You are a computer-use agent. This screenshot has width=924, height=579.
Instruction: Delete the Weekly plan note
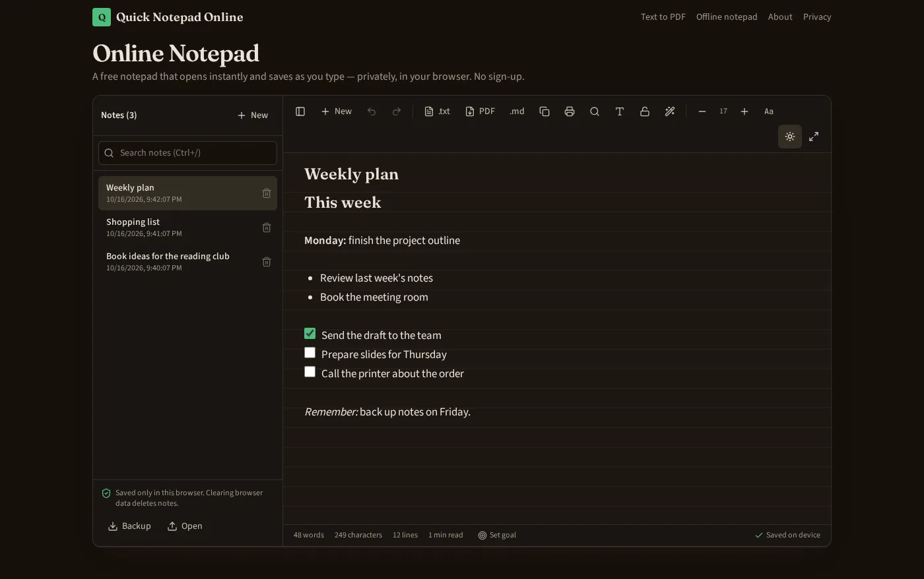(267, 193)
